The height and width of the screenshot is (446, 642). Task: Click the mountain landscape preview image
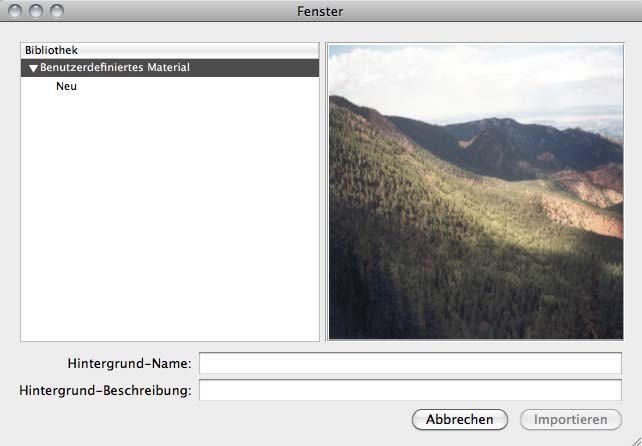click(475, 190)
